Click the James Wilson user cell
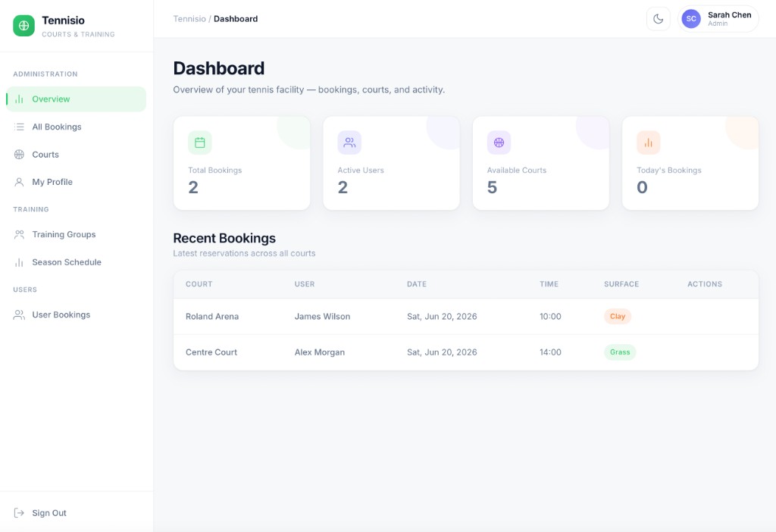Screen dimensions: 776x532 coord(322,316)
